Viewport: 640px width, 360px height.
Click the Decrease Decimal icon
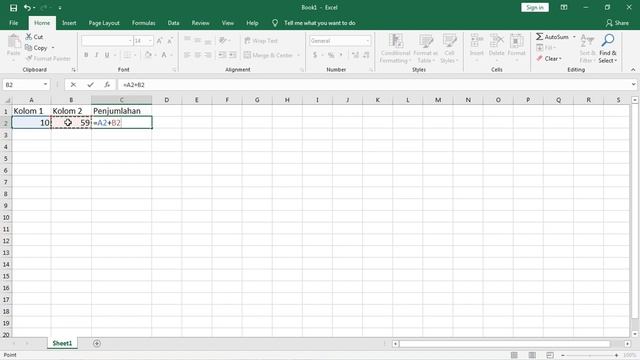(366, 55)
